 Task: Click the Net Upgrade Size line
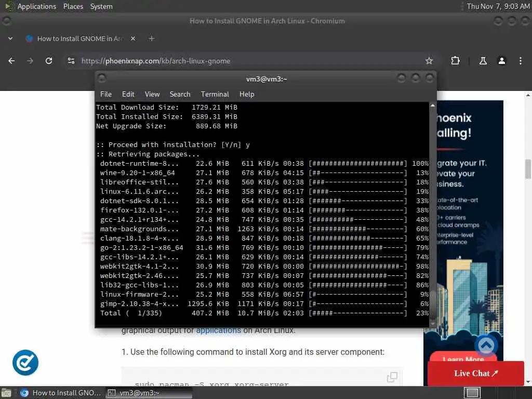[x=167, y=126]
